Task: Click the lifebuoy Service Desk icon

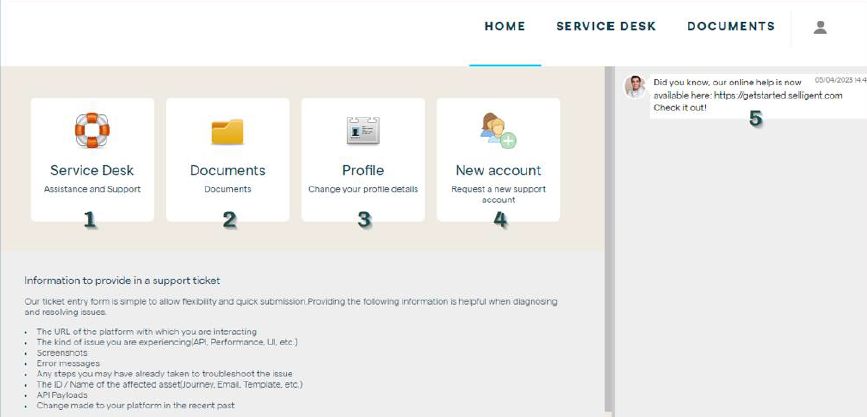Action: coord(92,130)
